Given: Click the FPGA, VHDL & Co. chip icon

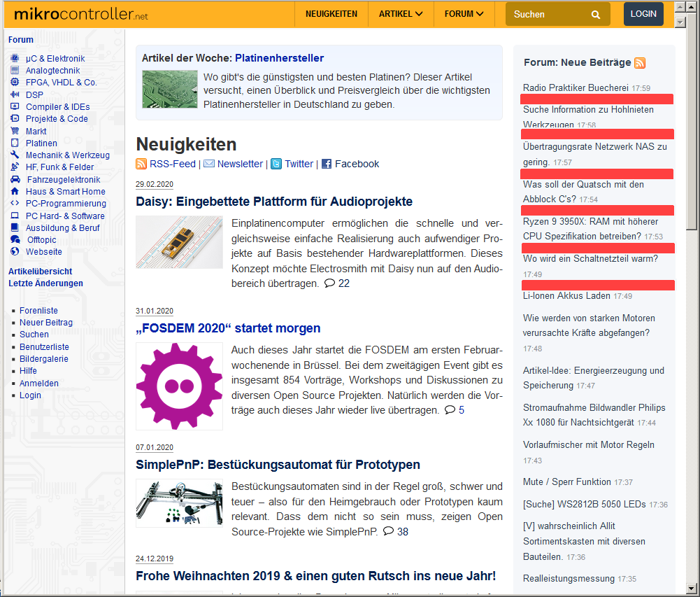Looking at the screenshot, I should (x=15, y=82).
